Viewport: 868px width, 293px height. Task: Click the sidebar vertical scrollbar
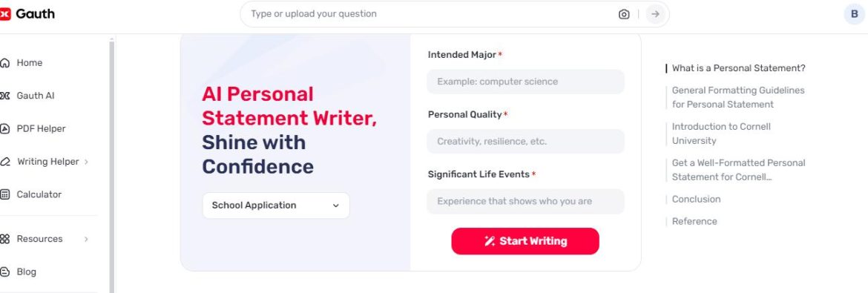(x=112, y=165)
